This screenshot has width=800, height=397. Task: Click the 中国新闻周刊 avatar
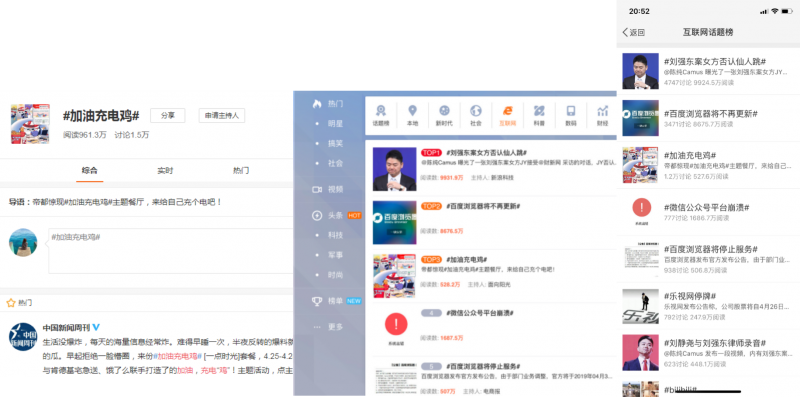(x=23, y=336)
